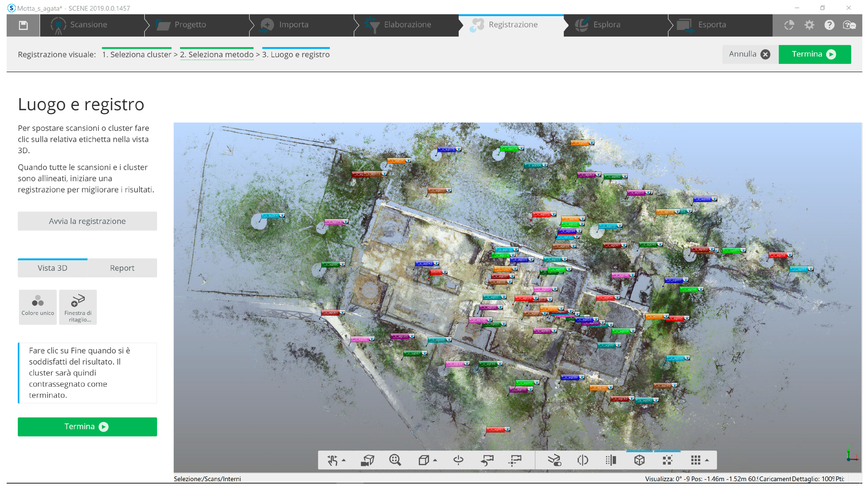
Task: Open SCENE settings with the gear icon
Action: click(810, 25)
